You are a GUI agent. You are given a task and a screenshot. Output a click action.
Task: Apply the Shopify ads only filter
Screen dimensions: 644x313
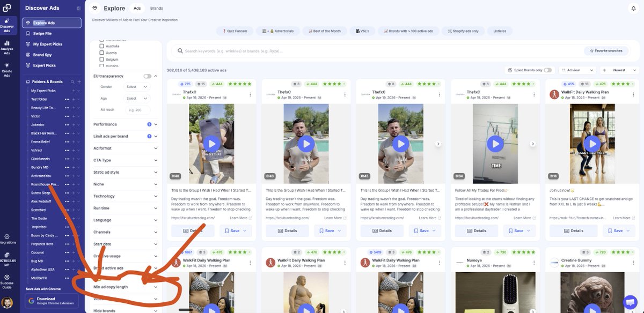463,31
